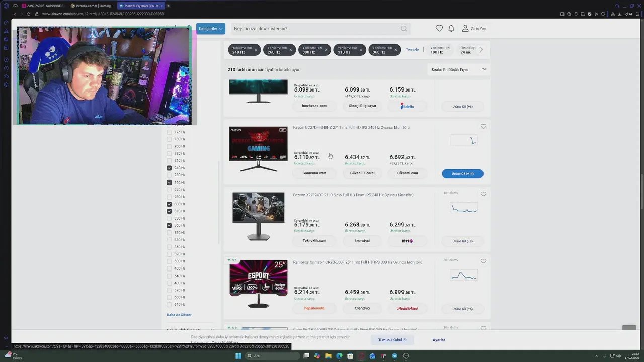
Task: Open cookie Ayarlar settings
Action: [x=439, y=340]
